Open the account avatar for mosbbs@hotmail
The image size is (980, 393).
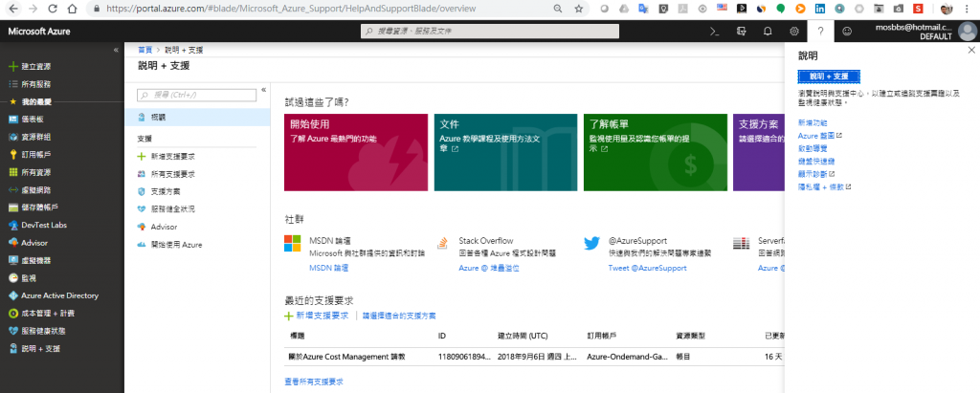coord(967,32)
